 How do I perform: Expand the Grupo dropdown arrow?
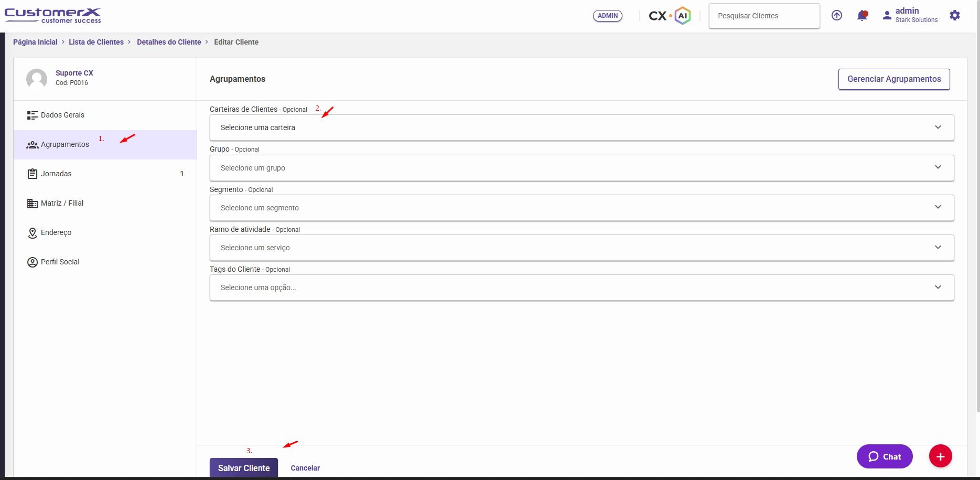pos(938,167)
